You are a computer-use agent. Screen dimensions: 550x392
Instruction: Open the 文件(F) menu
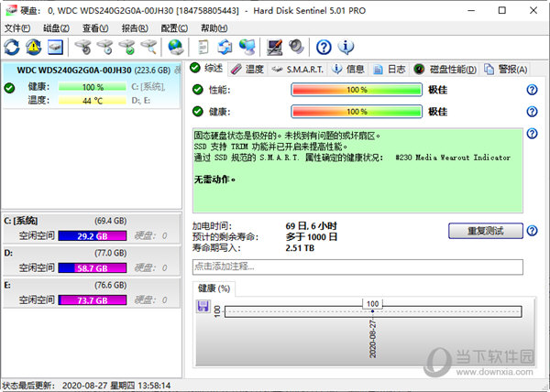pyautogui.click(x=17, y=28)
